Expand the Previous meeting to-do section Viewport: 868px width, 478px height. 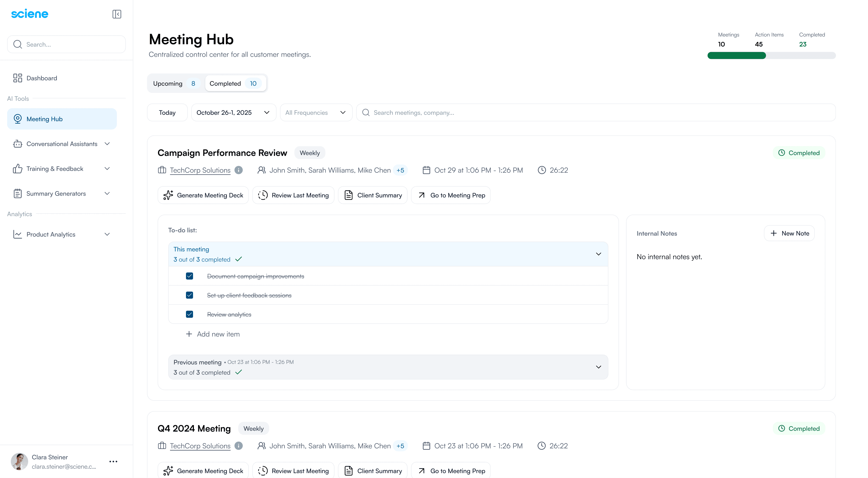(598, 367)
